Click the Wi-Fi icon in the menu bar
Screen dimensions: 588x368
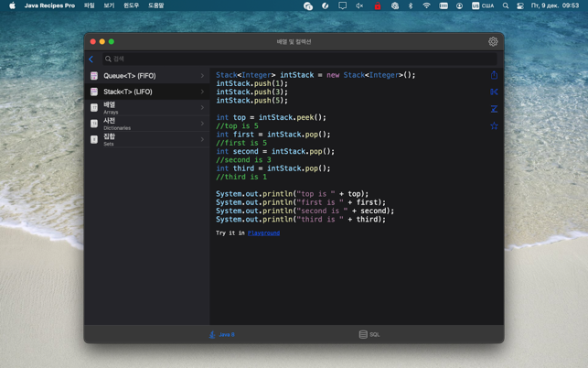(x=426, y=5)
